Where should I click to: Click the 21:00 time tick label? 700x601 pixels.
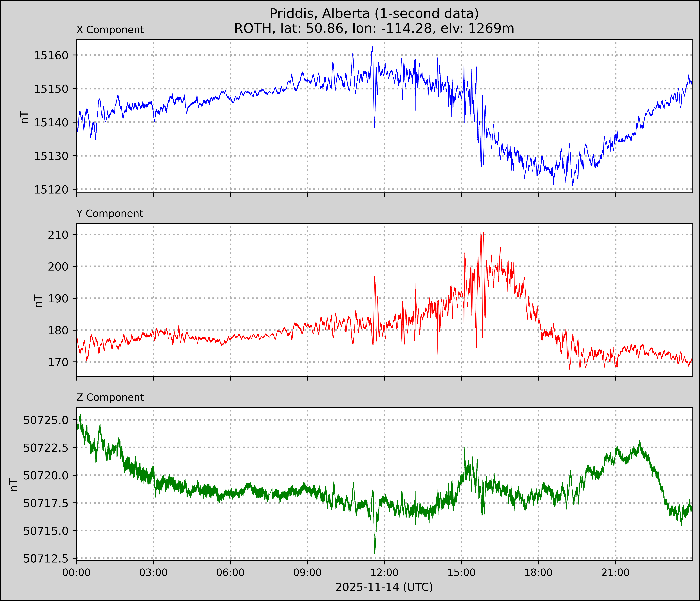616,573
